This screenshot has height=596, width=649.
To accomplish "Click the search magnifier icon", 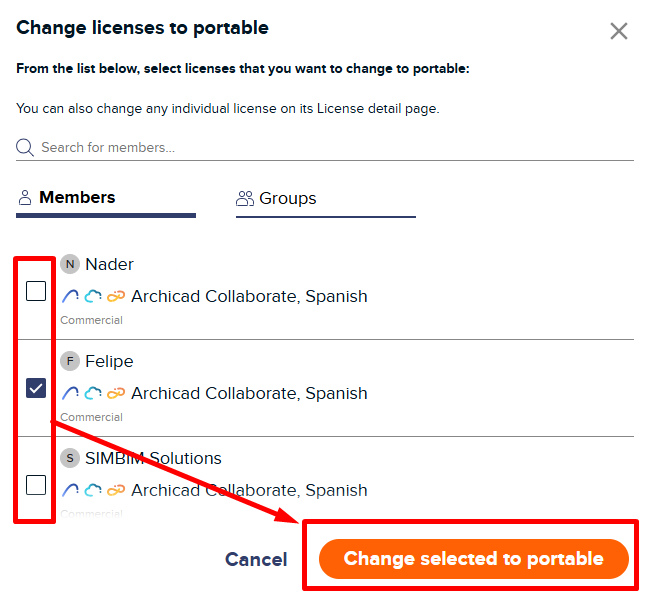I will (x=25, y=148).
